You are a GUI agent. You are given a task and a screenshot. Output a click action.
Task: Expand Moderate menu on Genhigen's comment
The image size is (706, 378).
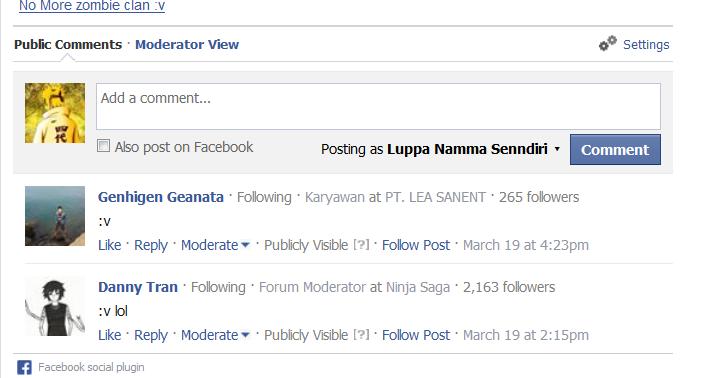[215, 245]
